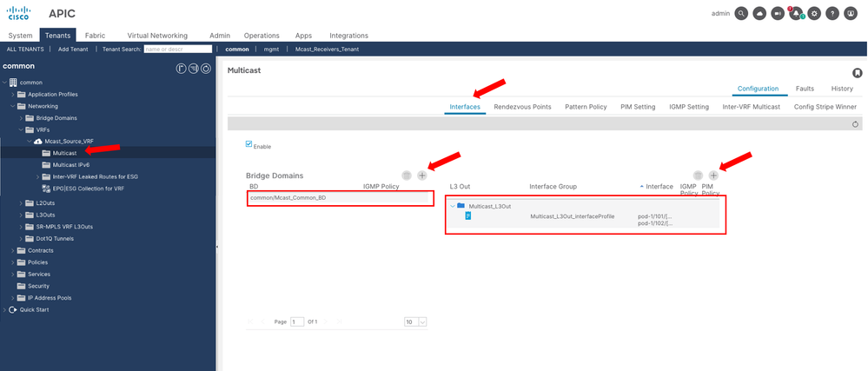The width and height of the screenshot is (868, 371).
Task: Switch to Pattern Policy tab
Action: (586, 107)
